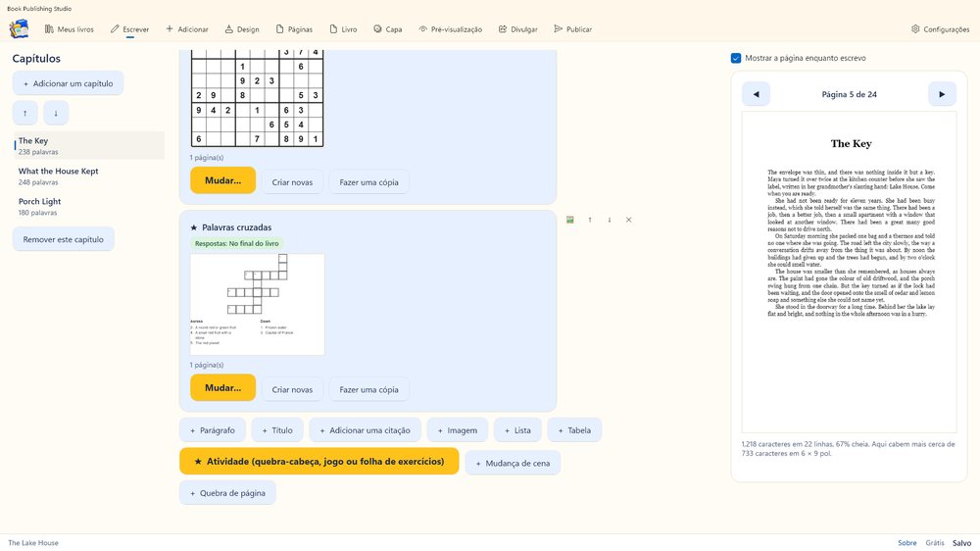The height and width of the screenshot is (551, 980).
Task: Open the Divulgar tab
Action: pyautogui.click(x=518, y=29)
